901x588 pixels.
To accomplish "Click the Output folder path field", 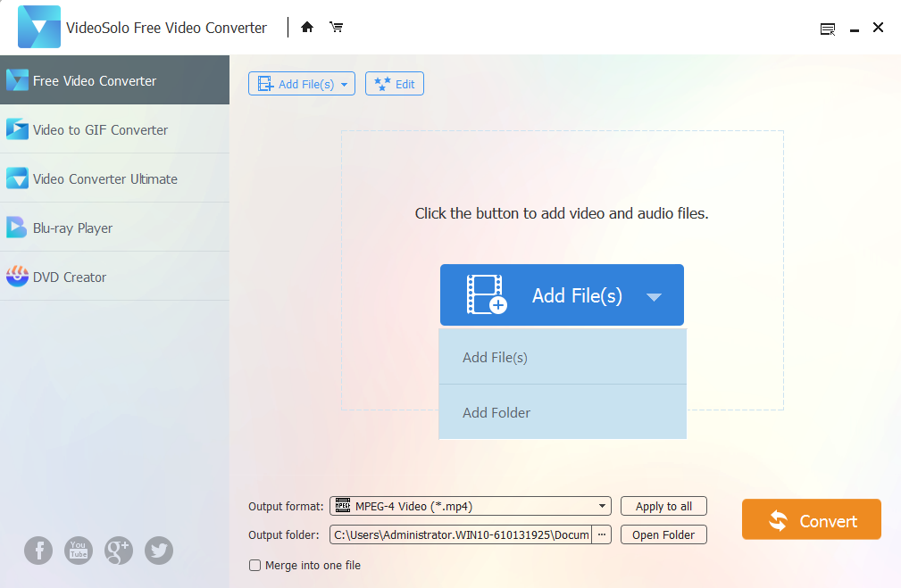I will click(461, 534).
